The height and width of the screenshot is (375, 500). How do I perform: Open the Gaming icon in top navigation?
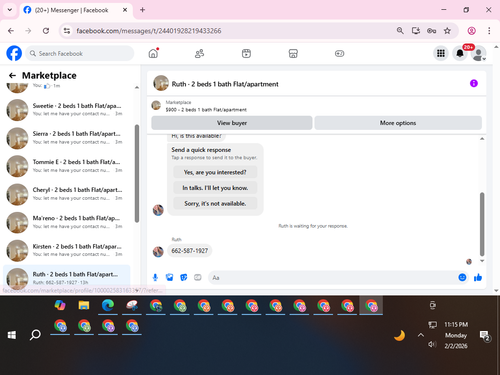[x=339, y=53]
